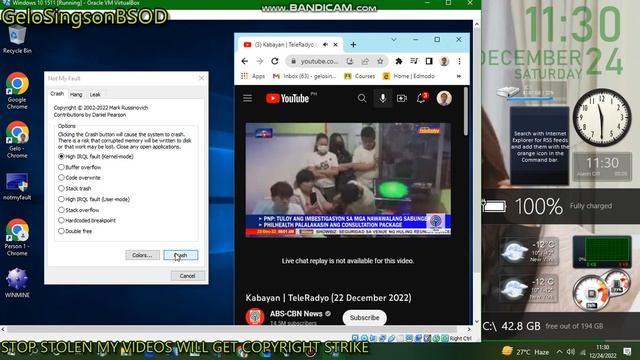Start YouTube voice search microphone

pos(382,98)
